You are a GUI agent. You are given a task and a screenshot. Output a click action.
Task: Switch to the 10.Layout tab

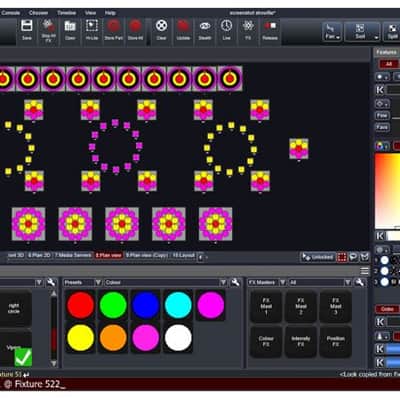click(x=183, y=255)
